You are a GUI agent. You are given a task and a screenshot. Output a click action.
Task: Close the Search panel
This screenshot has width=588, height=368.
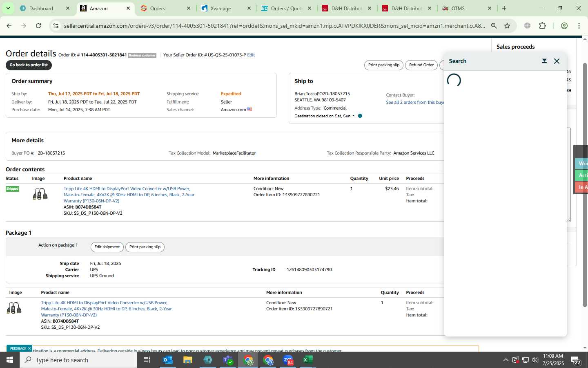pyautogui.click(x=557, y=61)
